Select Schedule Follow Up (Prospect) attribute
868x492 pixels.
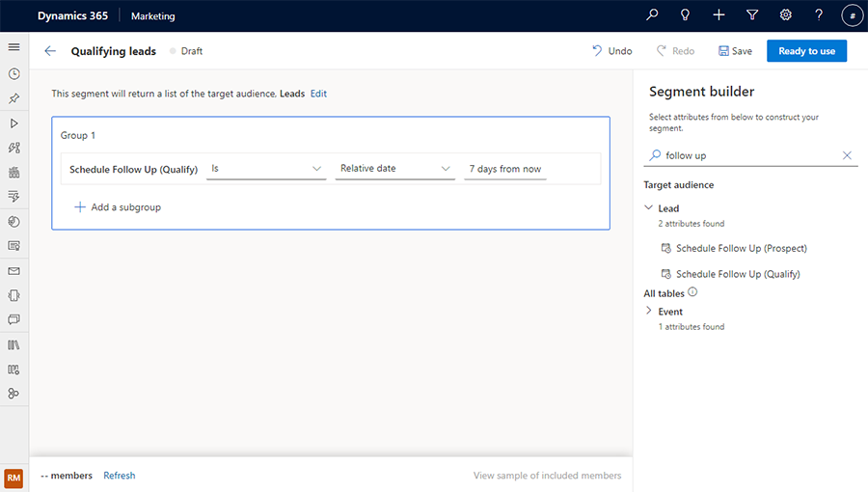tap(741, 248)
